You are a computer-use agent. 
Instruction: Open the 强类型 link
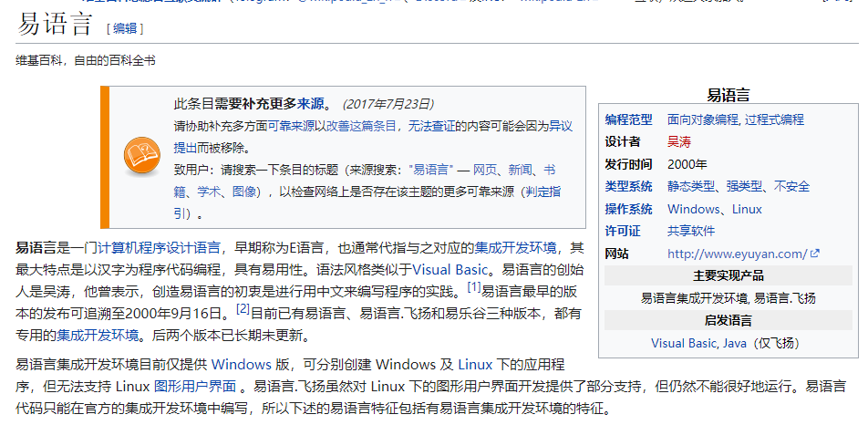pyautogui.click(x=744, y=186)
